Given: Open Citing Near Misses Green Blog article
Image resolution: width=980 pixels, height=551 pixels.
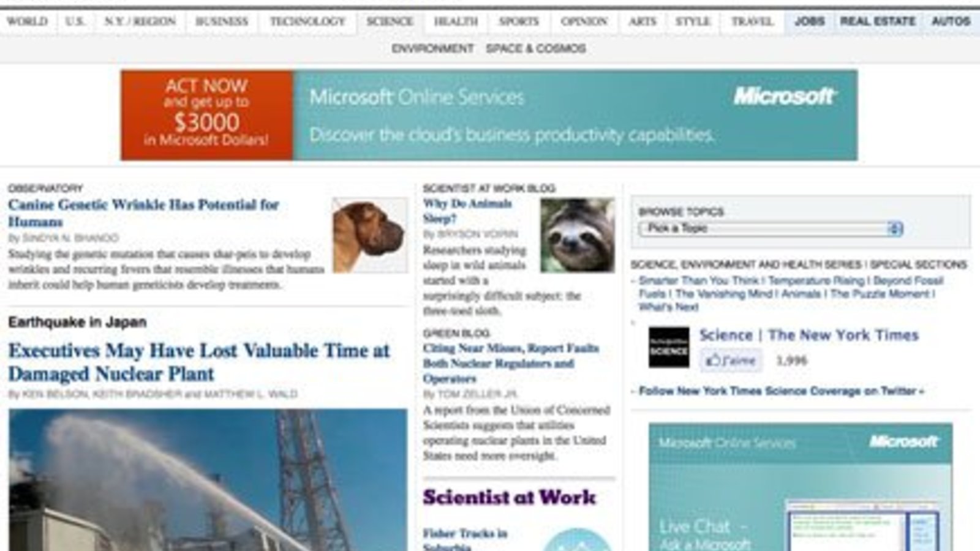Looking at the screenshot, I should tap(511, 363).
